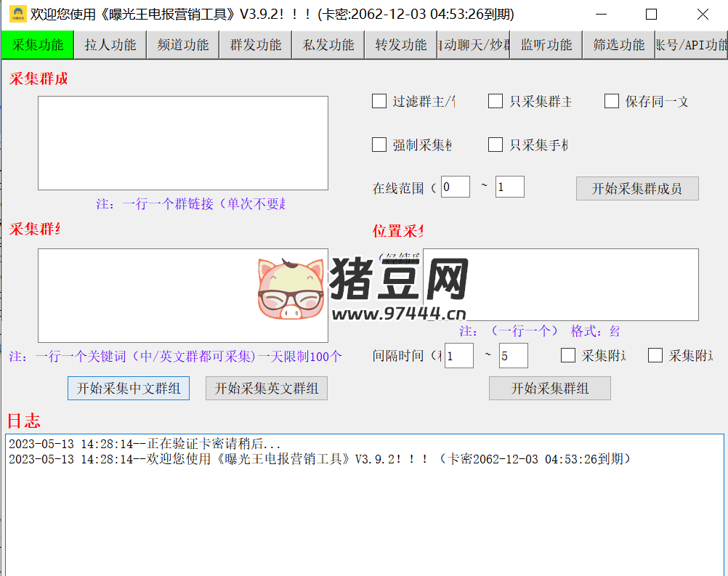The width and height of the screenshot is (728, 576).
Task: Check the 保存同一文 checkbox
Action: click(612, 102)
